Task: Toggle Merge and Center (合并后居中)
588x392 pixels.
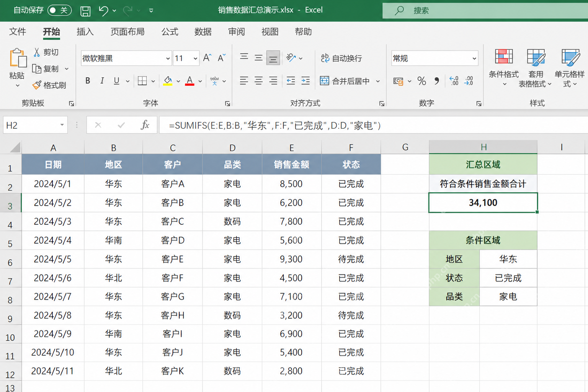Action: [x=345, y=81]
